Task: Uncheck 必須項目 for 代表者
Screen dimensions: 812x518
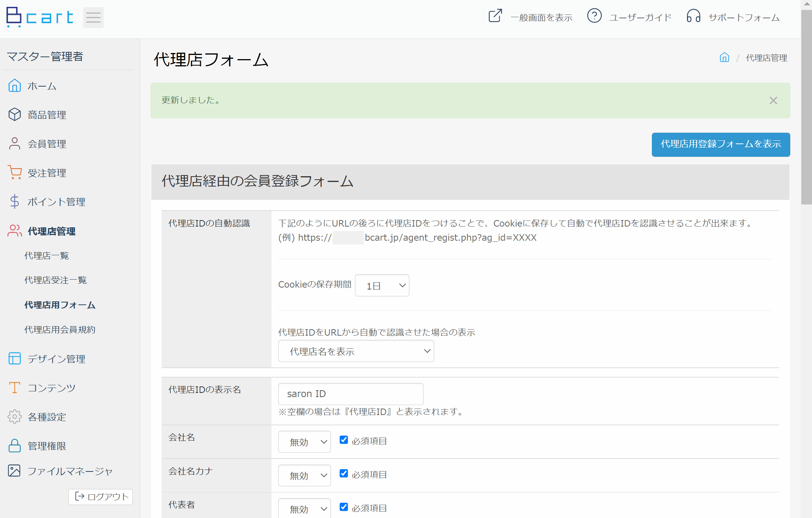Action: 343,507
